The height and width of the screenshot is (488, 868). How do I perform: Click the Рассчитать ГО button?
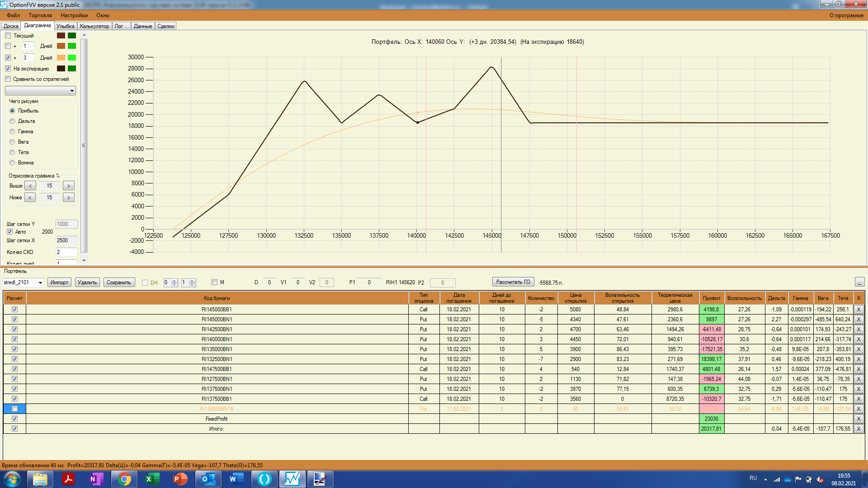513,282
